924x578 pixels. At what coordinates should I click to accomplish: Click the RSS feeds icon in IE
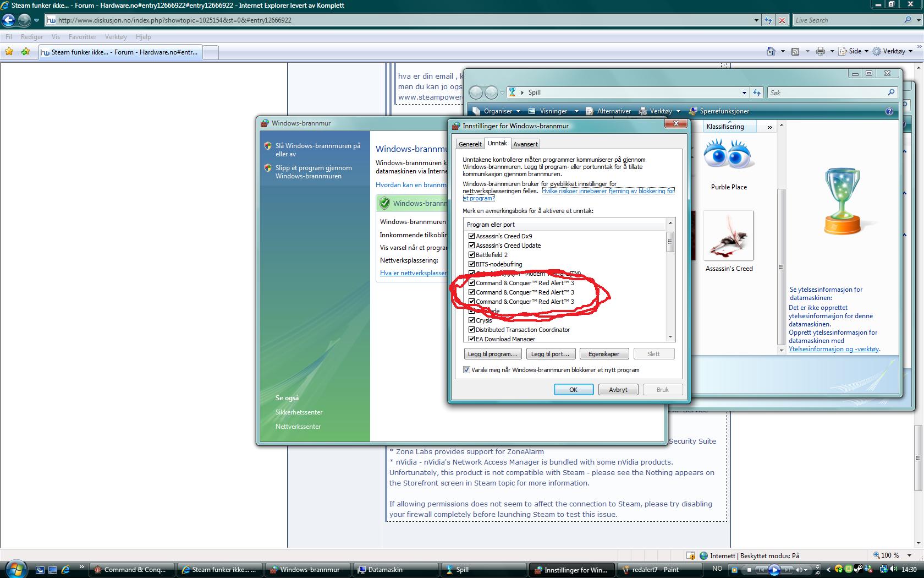coord(795,51)
